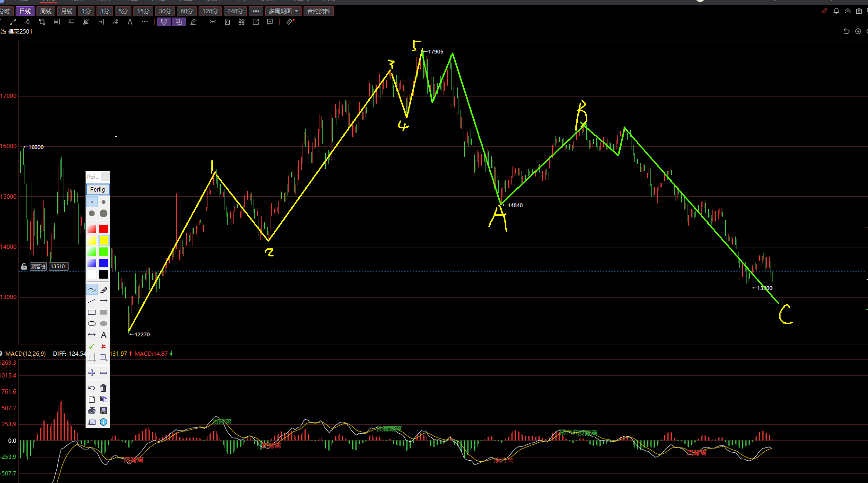This screenshot has width=868, height=483.
Task: Open the 多周期图 dropdown
Action: [284, 11]
